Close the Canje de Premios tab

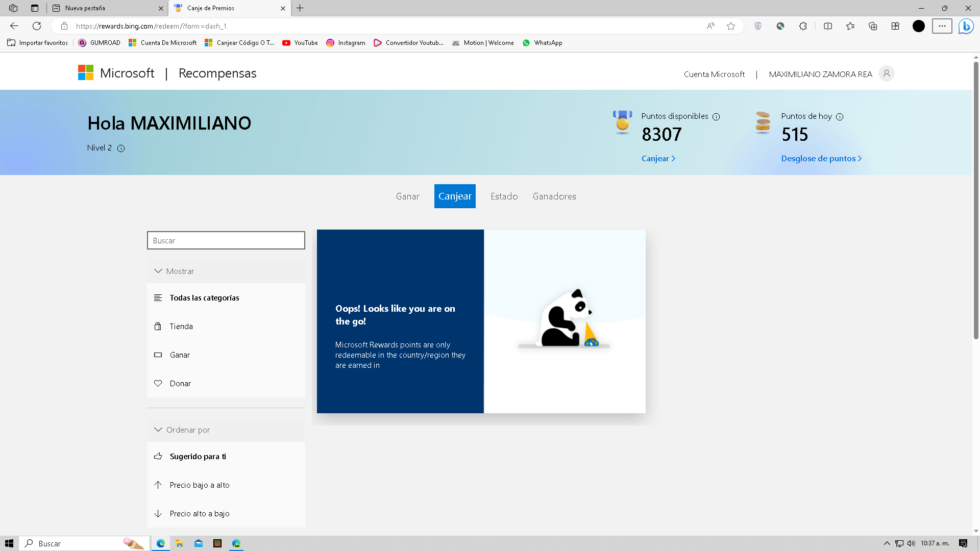pos(283,8)
